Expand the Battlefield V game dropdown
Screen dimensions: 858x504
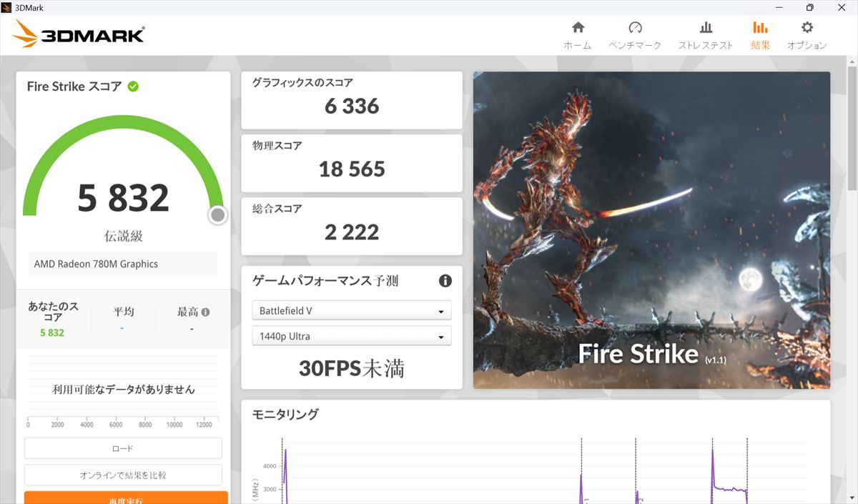click(x=351, y=311)
